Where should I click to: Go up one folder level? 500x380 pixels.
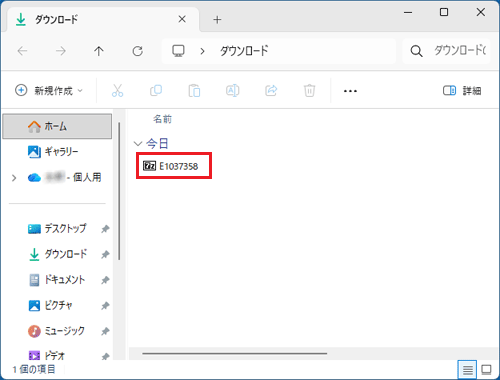point(99,51)
